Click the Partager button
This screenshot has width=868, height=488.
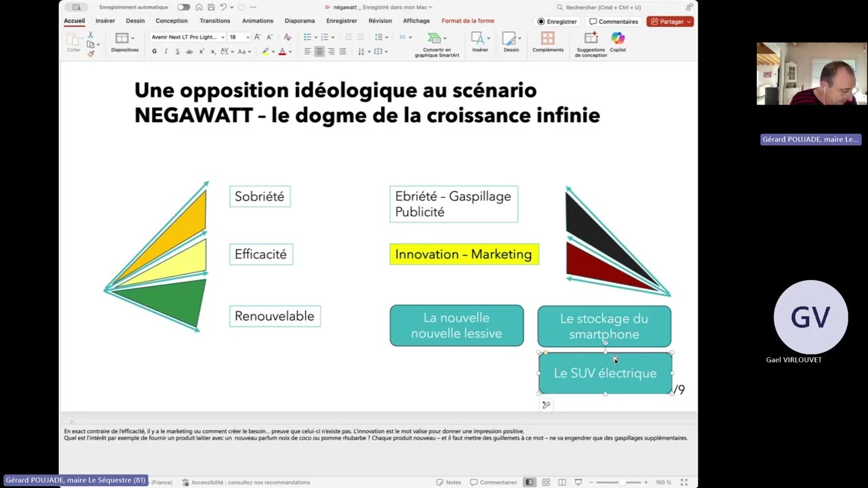(x=669, y=22)
